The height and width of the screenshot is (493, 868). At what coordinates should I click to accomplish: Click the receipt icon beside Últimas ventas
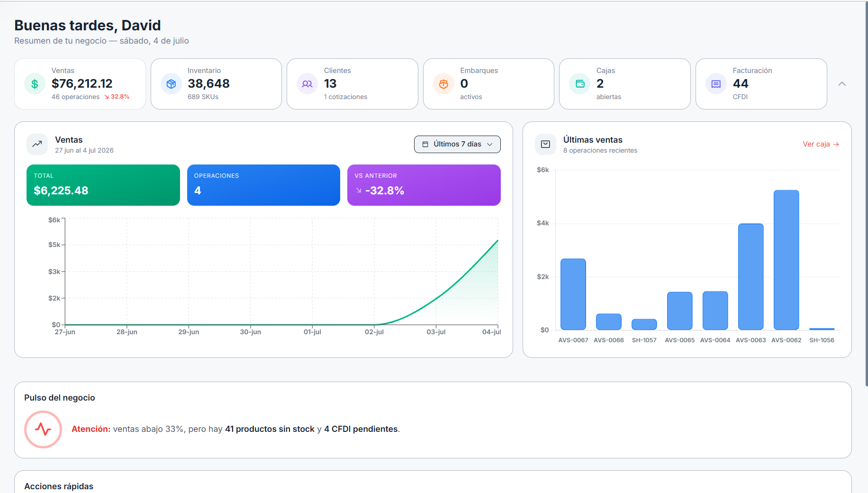tap(545, 144)
